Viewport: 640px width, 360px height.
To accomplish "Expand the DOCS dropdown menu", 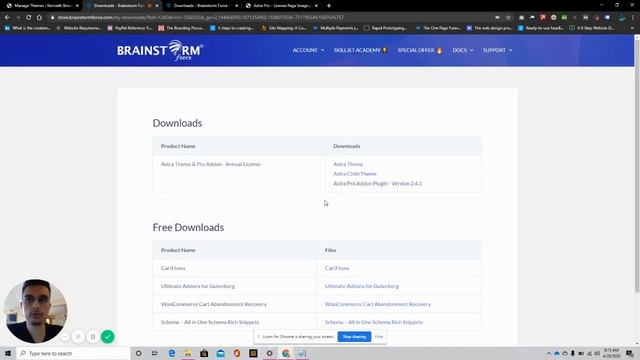I will pyautogui.click(x=462, y=50).
